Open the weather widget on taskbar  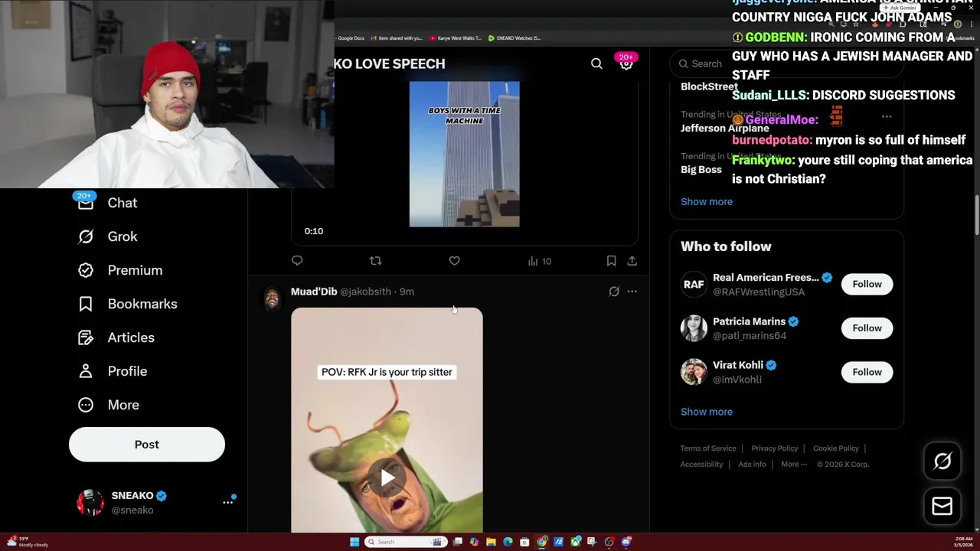click(28, 542)
